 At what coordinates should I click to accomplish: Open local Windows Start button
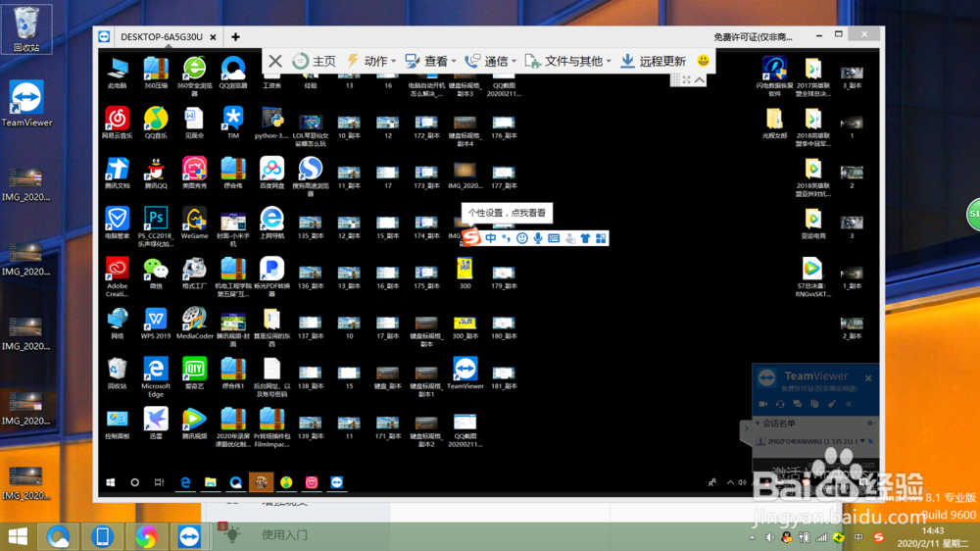(x=18, y=536)
